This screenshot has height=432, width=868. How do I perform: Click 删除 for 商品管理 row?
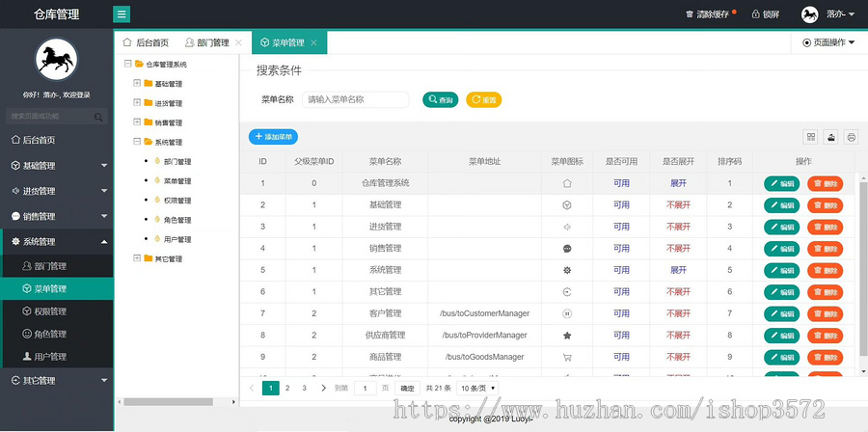pyautogui.click(x=826, y=358)
